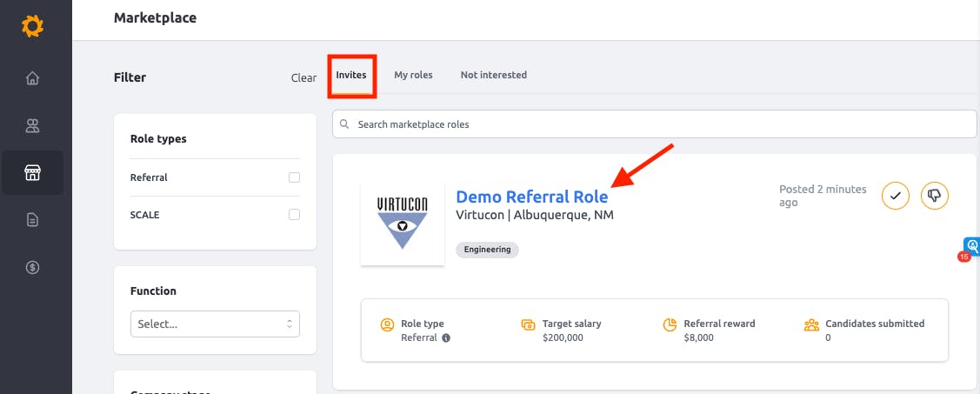Click the Virtucon | Albuquerque, NM text
Viewport: 980px width, 394px height.
535,215
